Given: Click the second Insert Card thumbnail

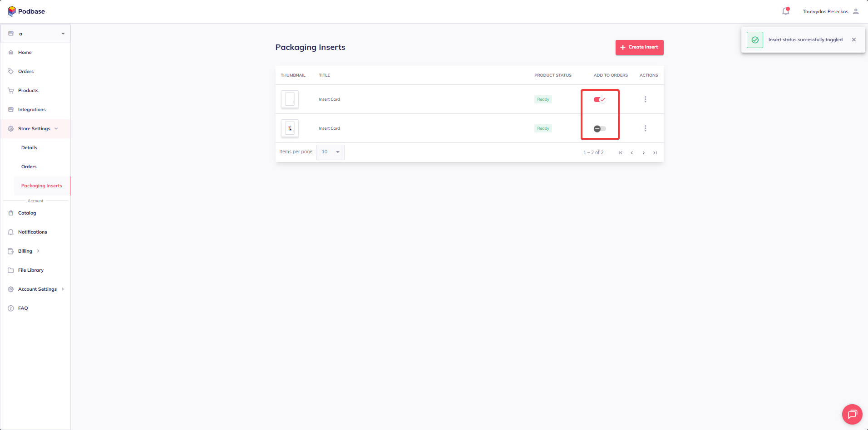Looking at the screenshot, I should tap(290, 128).
